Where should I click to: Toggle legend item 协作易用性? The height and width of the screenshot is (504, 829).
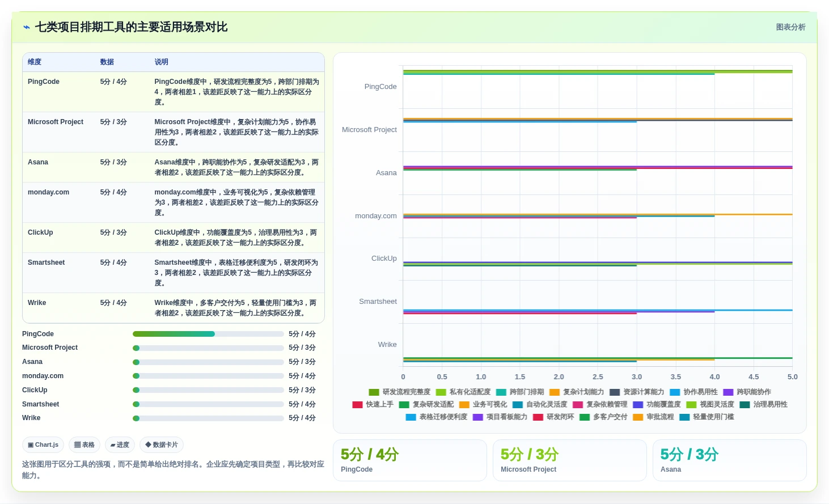[x=693, y=392]
